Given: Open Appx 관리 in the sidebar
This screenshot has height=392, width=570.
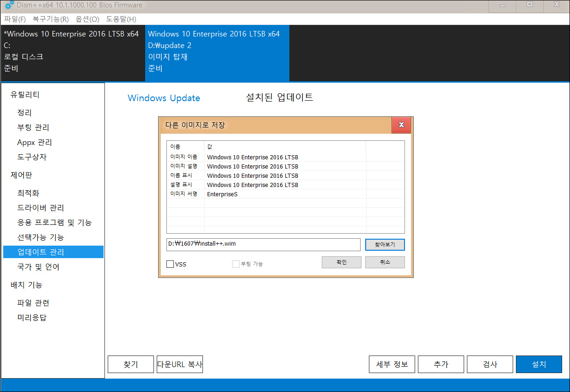Looking at the screenshot, I should coord(35,142).
